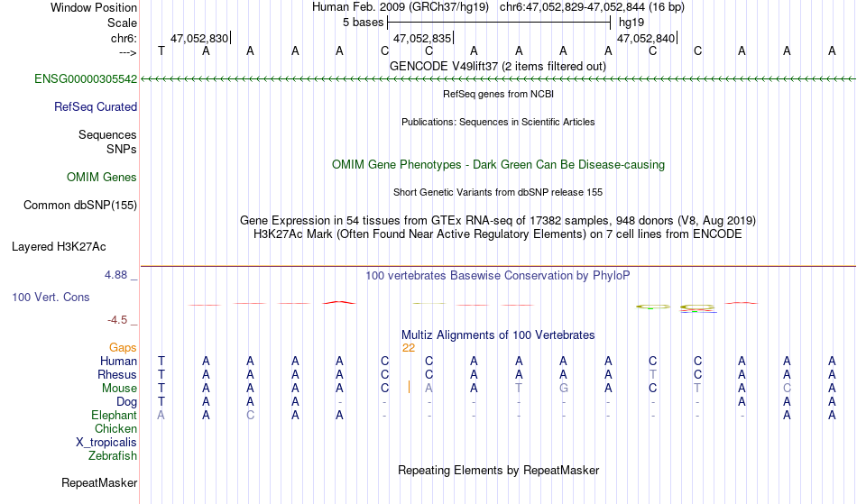Click the RefSeq genes from NCBI title

tap(499, 94)
